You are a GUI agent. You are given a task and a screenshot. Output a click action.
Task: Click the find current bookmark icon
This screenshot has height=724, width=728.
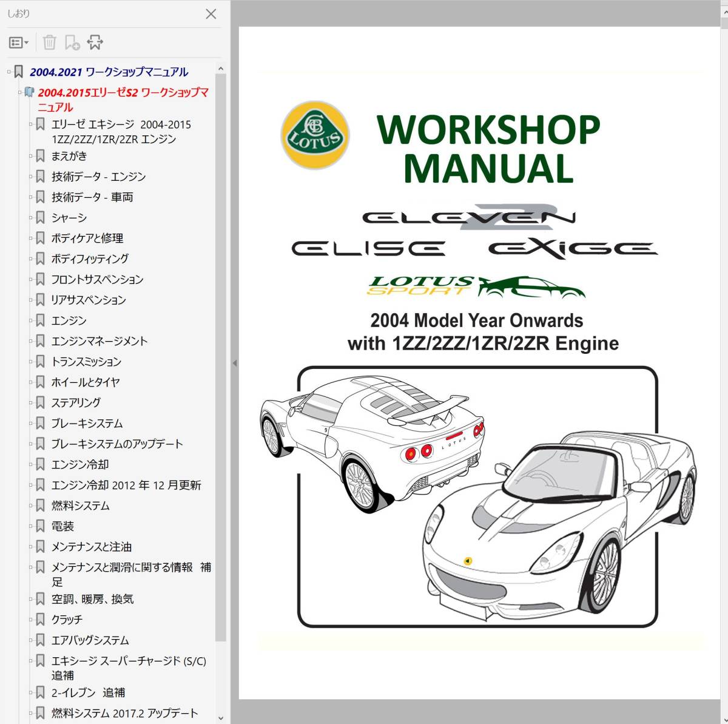pyautogui.click(x=95, y=42)
